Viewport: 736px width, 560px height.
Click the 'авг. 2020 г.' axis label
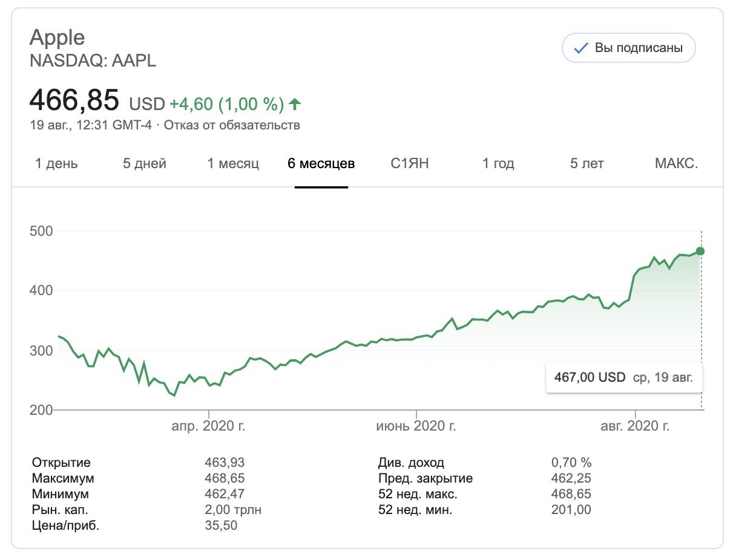636,426
